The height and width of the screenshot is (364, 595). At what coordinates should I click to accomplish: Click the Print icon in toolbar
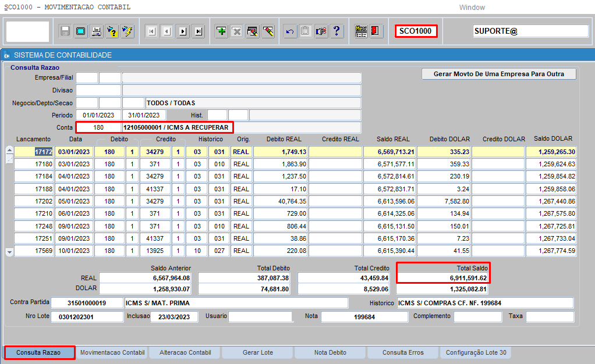coord(97,31)
